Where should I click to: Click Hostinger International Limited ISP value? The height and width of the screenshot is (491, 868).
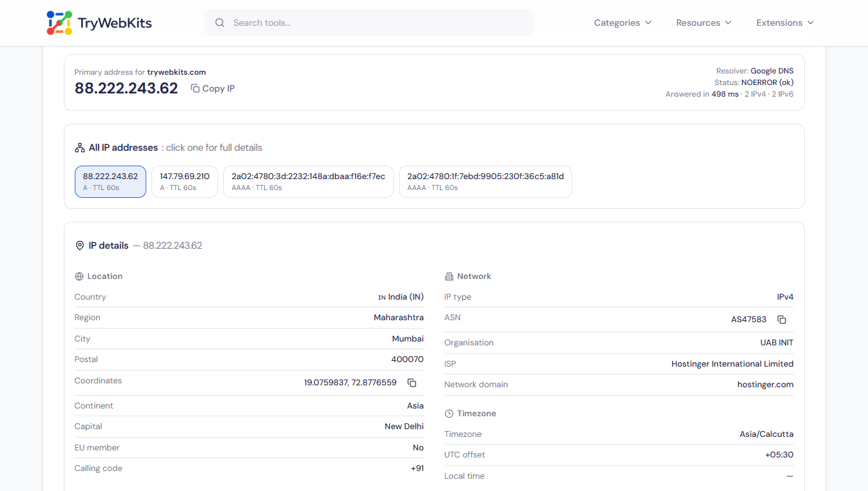pyautogui.click(x=733, y=364)
